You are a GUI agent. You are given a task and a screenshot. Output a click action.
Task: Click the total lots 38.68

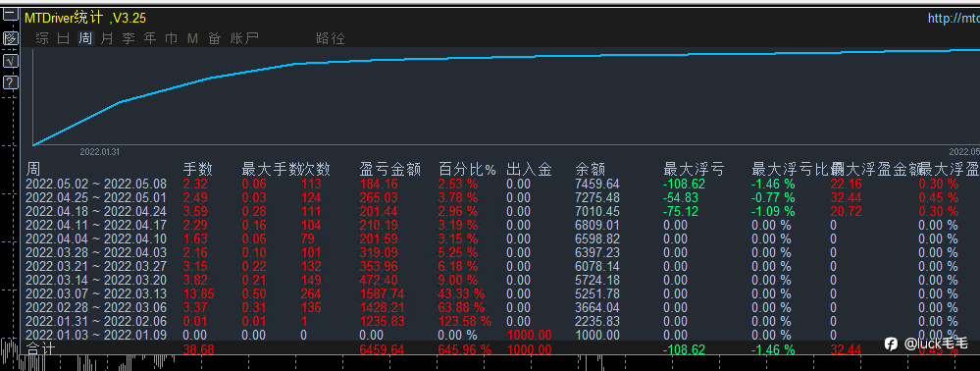click(199, 349)
